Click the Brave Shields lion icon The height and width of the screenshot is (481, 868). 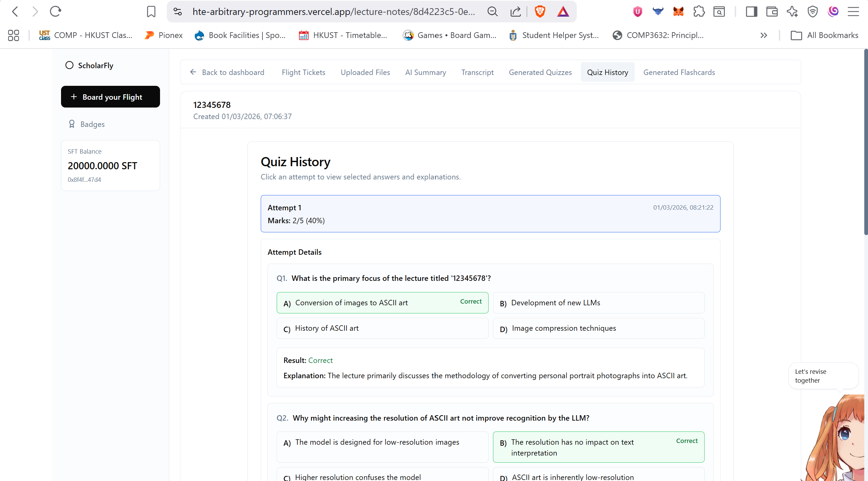pos(540,12)
